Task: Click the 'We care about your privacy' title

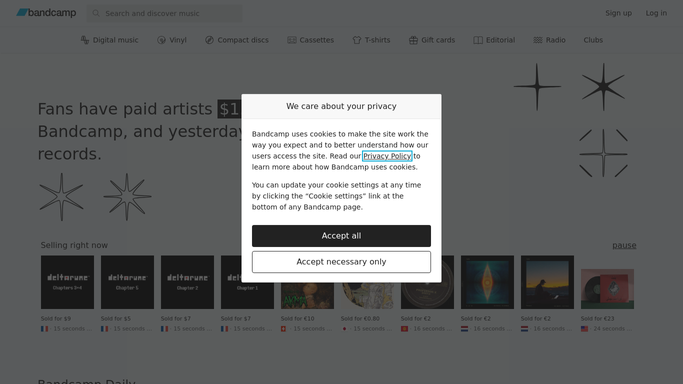Action: pos(341,106)
